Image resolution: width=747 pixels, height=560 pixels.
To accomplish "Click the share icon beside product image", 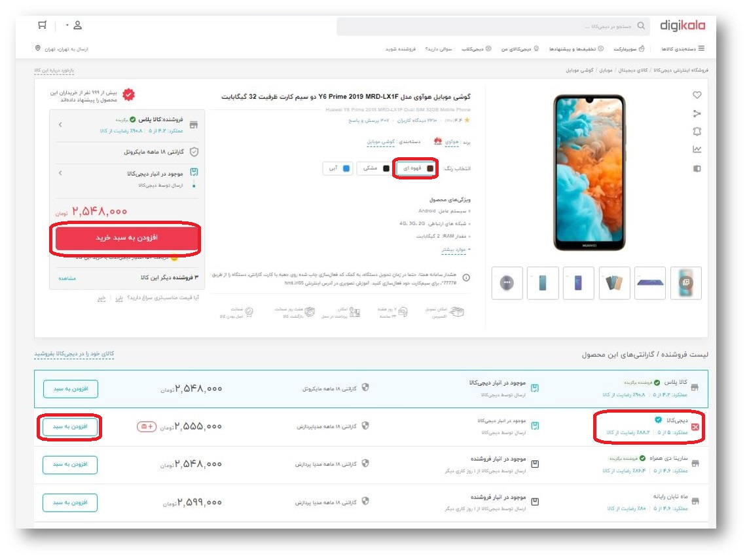I will pyautogui.click(x=697, y=113).
